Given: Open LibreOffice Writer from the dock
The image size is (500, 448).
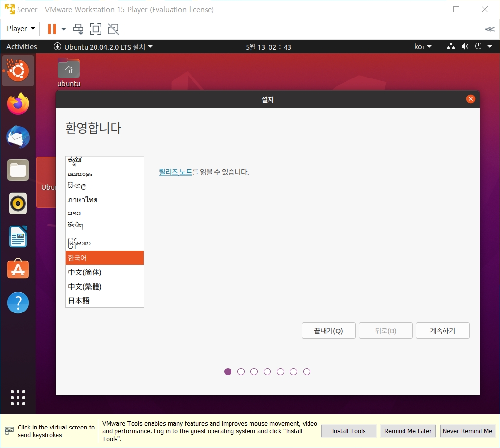Looking at the screenshot, I should (18, 236).
